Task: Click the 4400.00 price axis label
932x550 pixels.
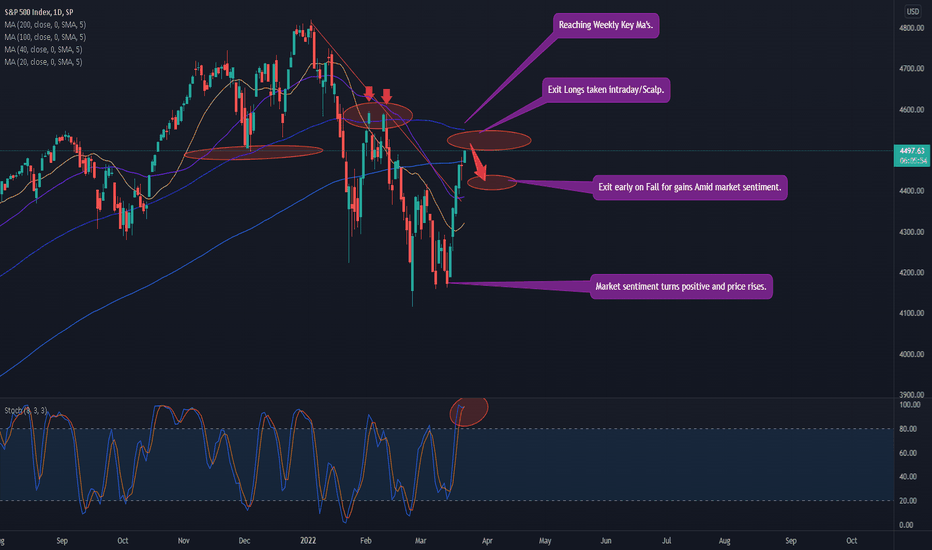Action: click(x=911, y=191)
